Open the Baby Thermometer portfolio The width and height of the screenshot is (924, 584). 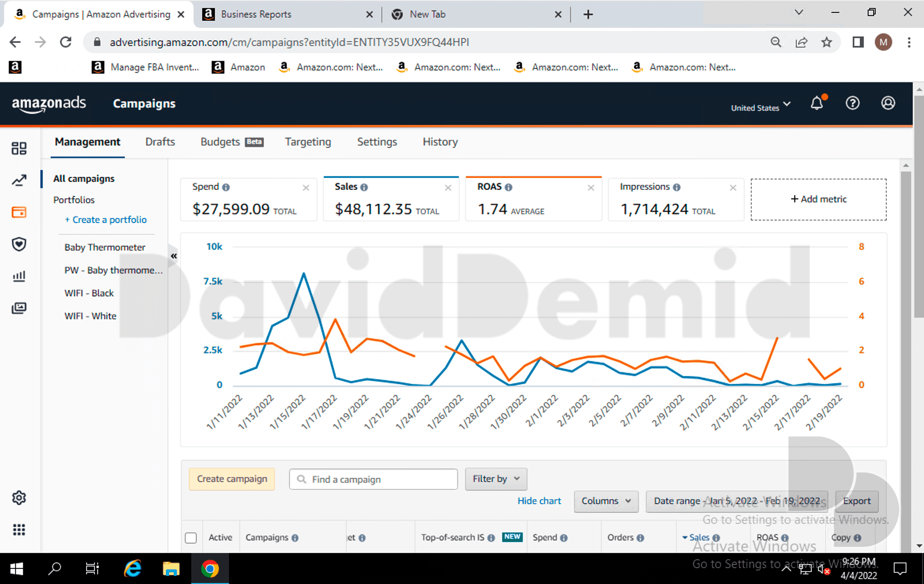point(105,247)
